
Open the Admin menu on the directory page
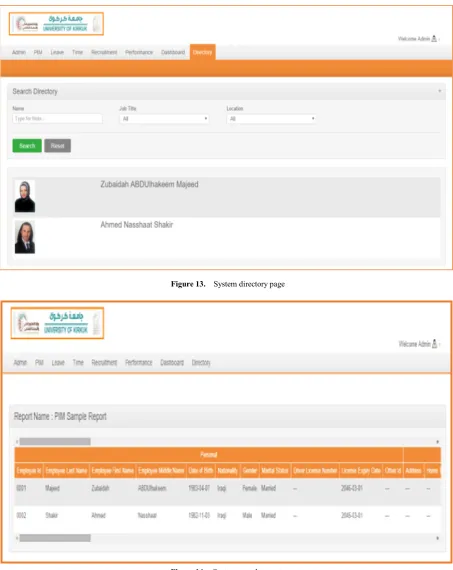point(19,52)
